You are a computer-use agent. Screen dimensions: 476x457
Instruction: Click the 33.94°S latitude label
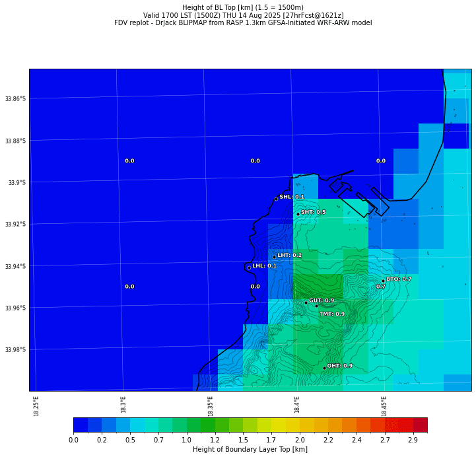point(15,266)
